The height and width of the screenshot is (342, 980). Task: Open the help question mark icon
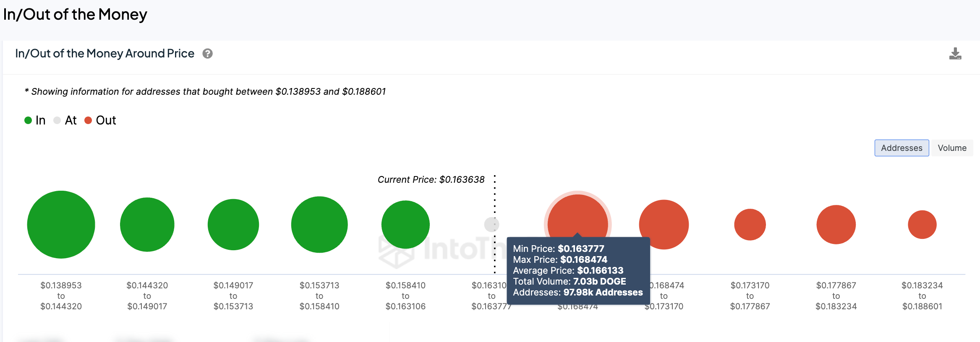[x=207, y=54]
